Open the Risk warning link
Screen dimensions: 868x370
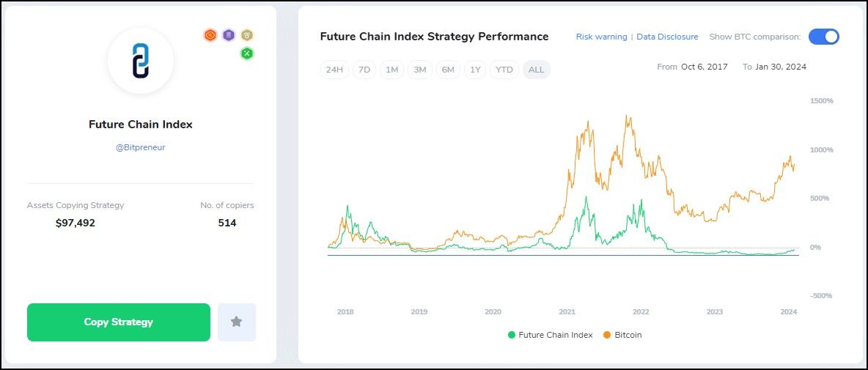[601, 37]
